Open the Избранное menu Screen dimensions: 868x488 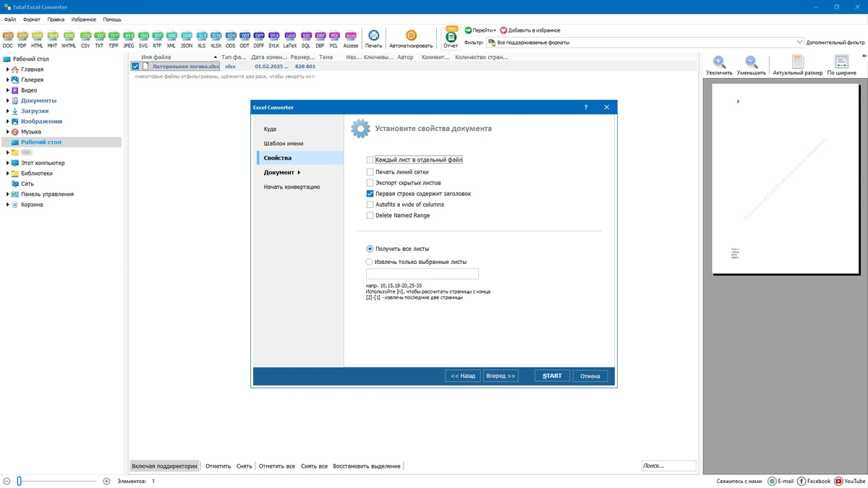(84, 20)
